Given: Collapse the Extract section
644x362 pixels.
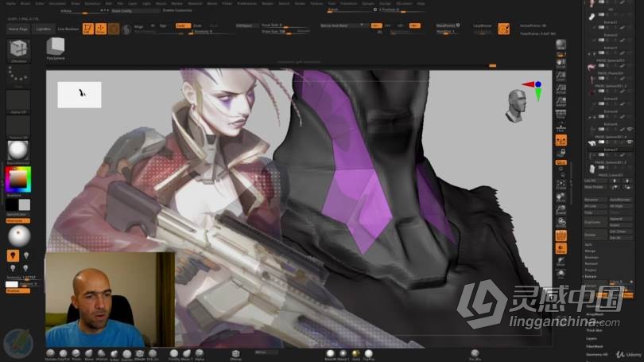Looking at the screenshot, I should tap(591, 277).
